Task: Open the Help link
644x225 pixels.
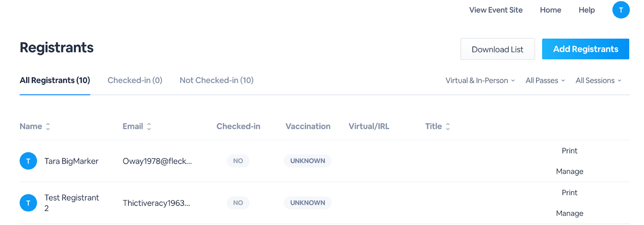Action: [x=586, y=10]
